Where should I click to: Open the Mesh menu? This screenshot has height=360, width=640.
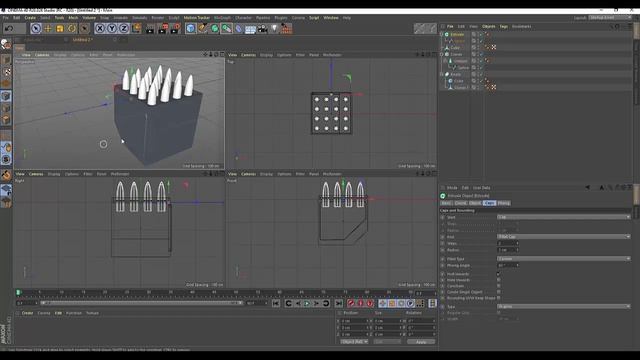coord(73,18)
